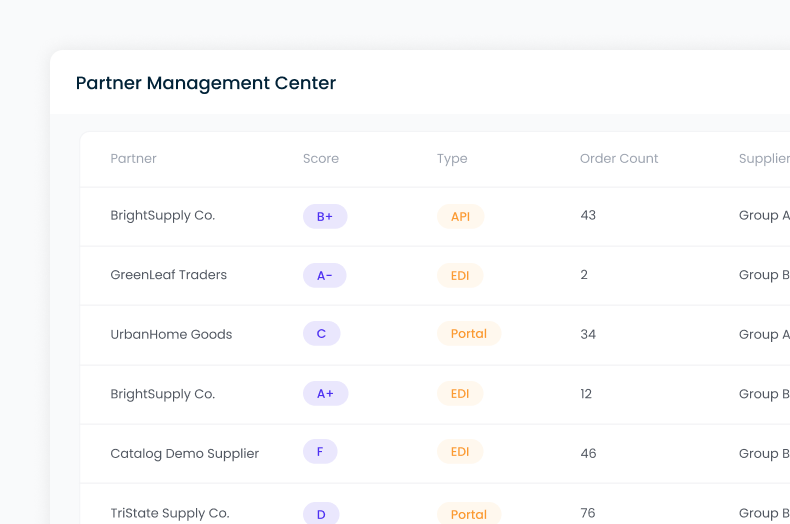
Task: Select the Type column header
Action: 451,158
